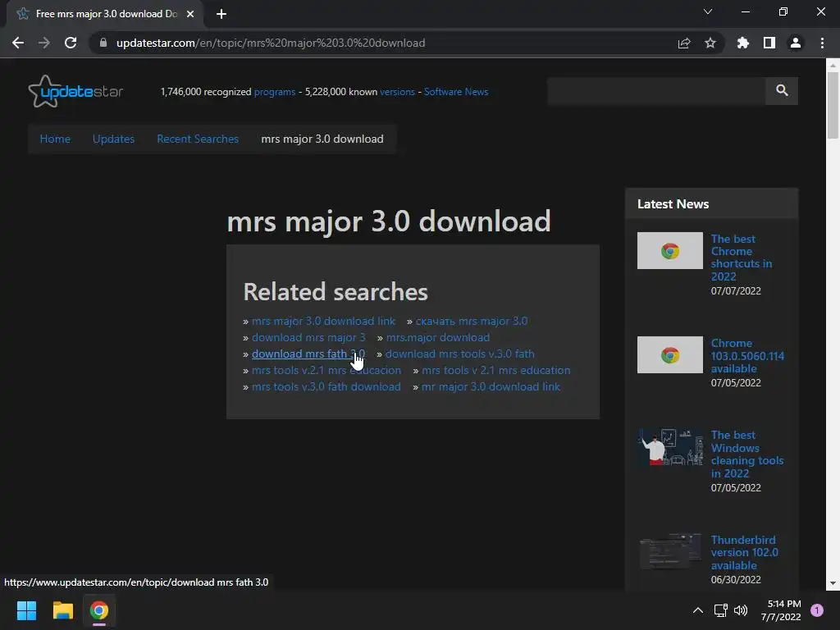Open mrs tools v.3.0 fath download link
The height and width of the screenshot is (630, 840).
326,387
